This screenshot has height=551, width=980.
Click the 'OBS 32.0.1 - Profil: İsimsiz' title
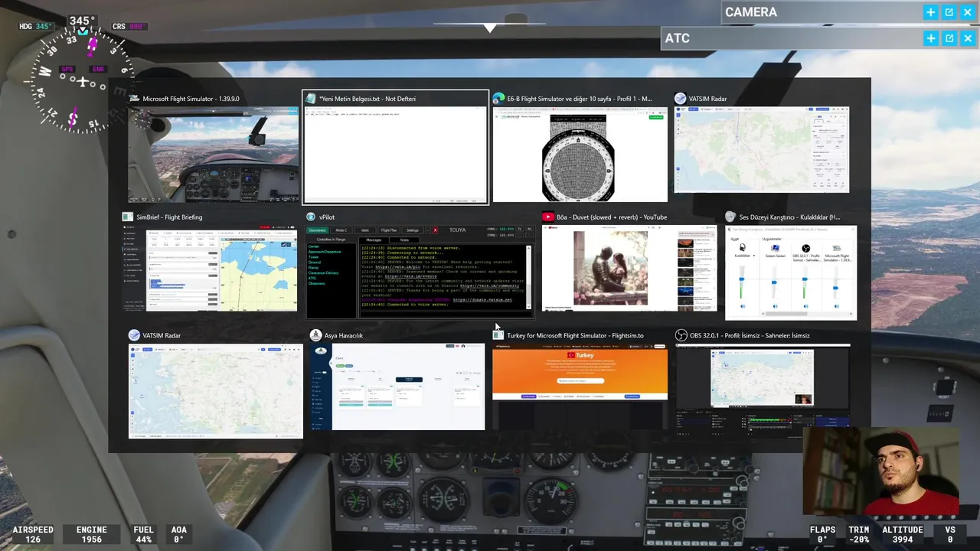coord(750,335)
